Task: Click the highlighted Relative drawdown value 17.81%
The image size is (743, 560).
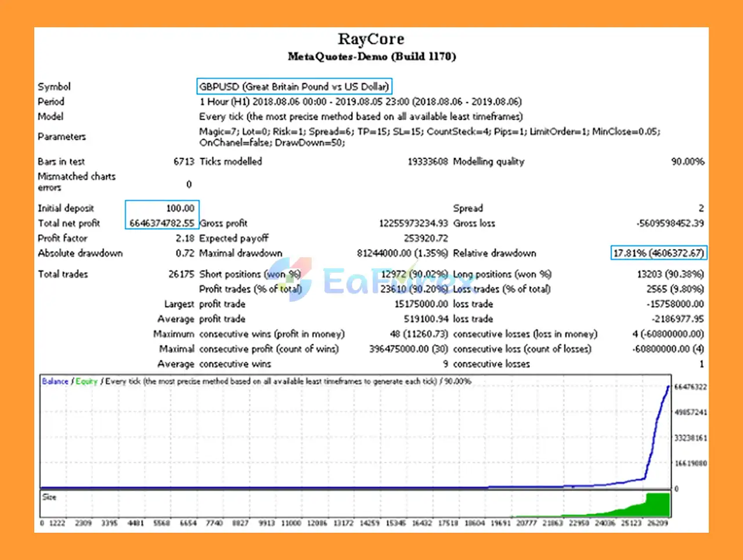Action: [658, 253]
